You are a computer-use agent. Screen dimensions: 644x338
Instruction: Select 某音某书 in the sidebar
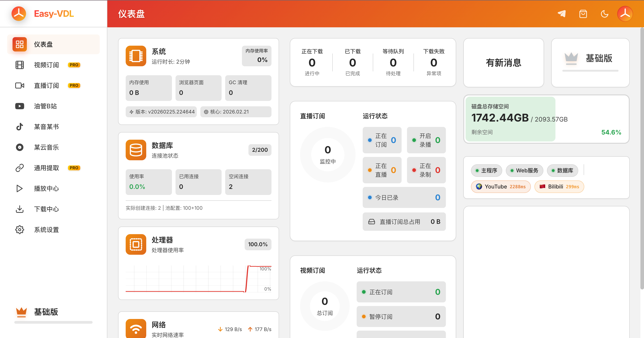(46, 127)
